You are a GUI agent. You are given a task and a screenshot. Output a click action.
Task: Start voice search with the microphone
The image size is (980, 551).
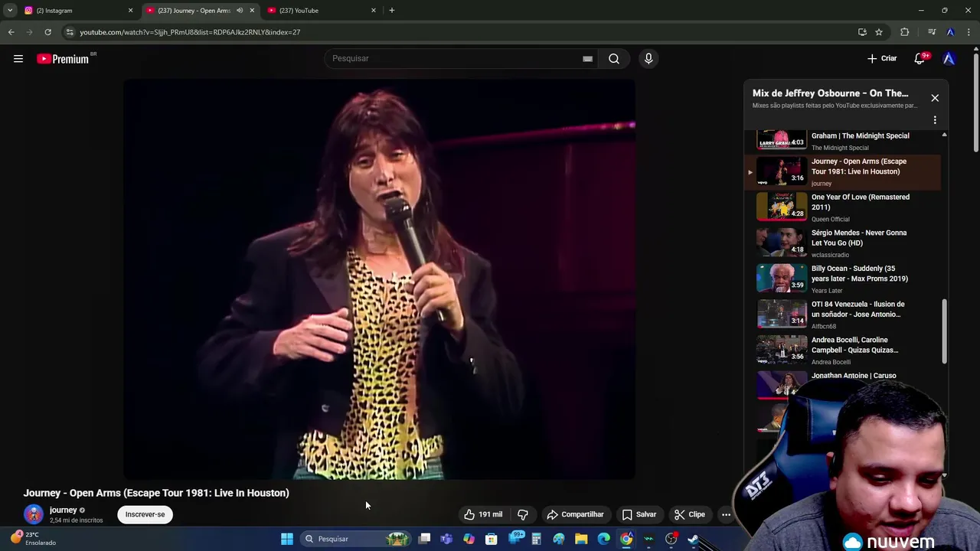648,59
